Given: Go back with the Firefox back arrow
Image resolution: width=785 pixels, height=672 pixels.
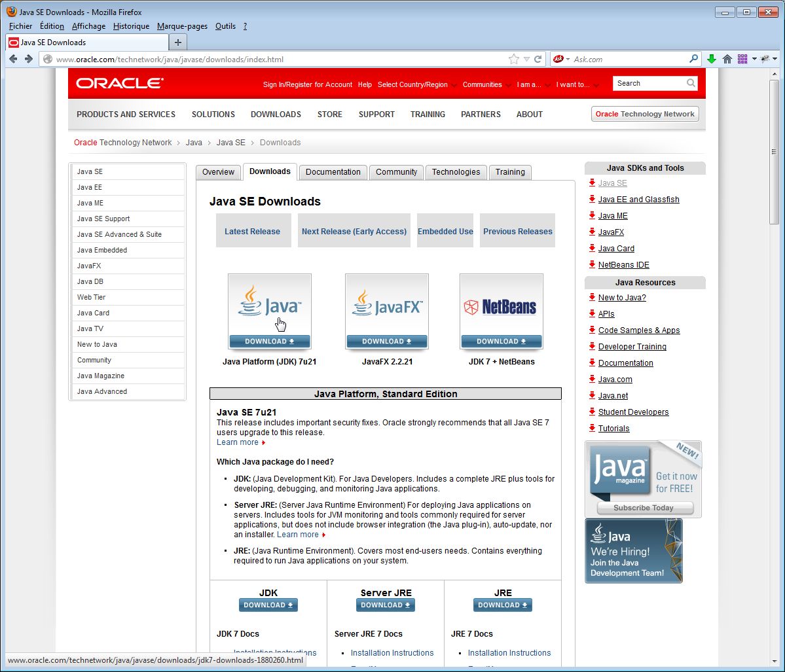Looking at the screenshot, I should point(14,59).
